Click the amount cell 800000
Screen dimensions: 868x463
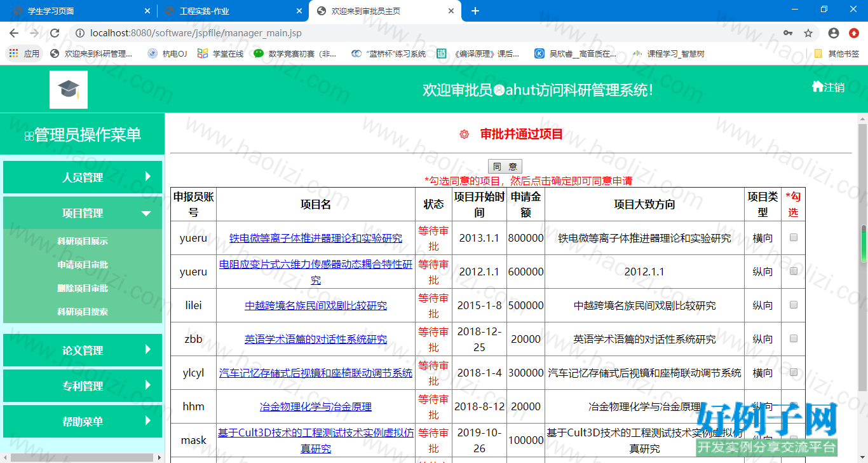tap(526, 238)
